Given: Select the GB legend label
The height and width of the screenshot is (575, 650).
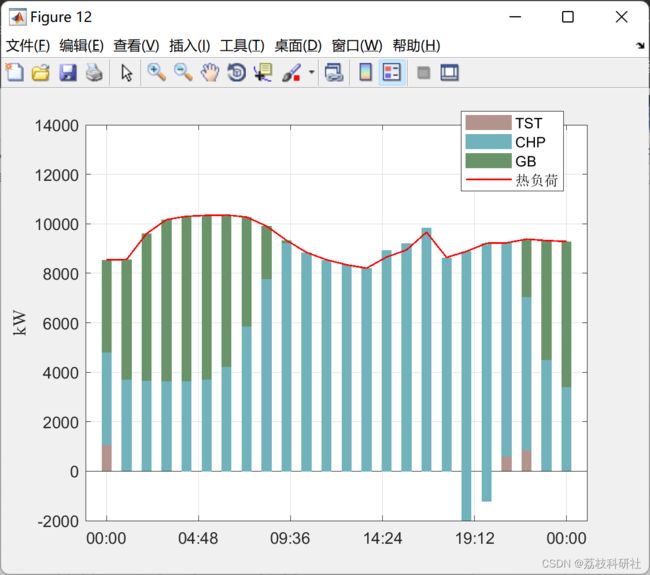Looking at the screenshot, I should coord(526,161).
